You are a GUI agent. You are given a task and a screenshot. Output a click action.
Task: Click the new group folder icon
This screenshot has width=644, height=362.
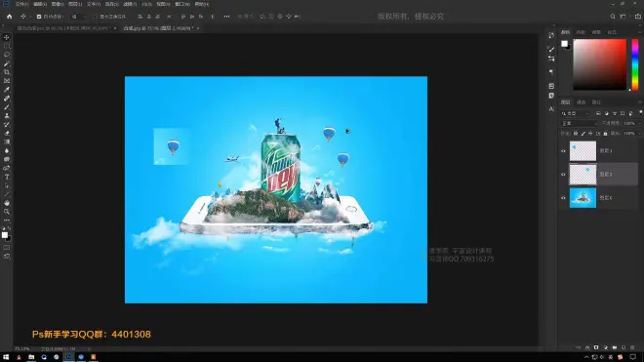tap(615, 347)
